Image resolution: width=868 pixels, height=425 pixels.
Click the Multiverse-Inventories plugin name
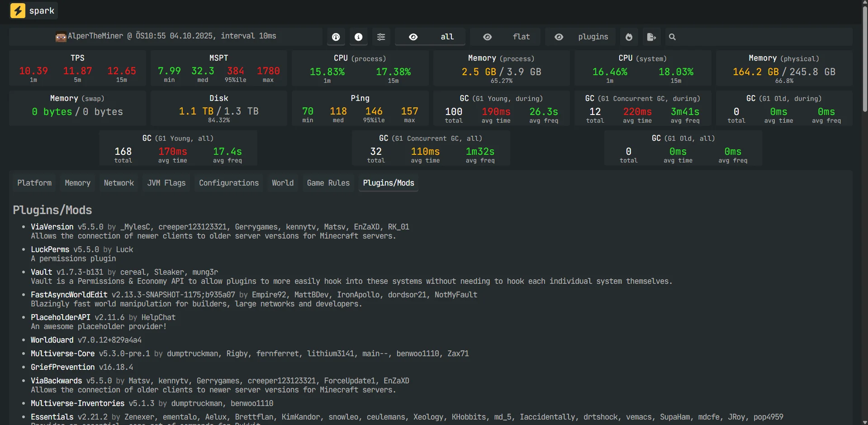coord(78,403)
